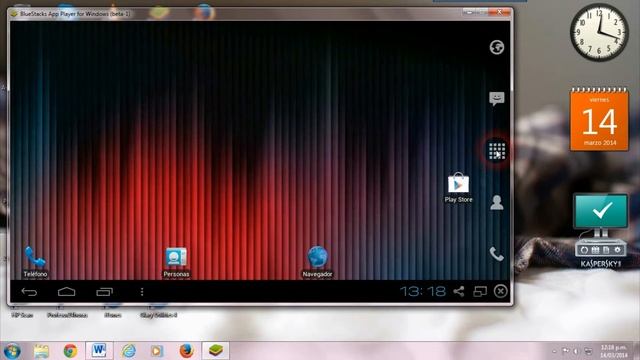Open the Kaspersky desktop gadget
Viewport: 640px width, 360px height.
pyautogui.click(x=600, y=231)
